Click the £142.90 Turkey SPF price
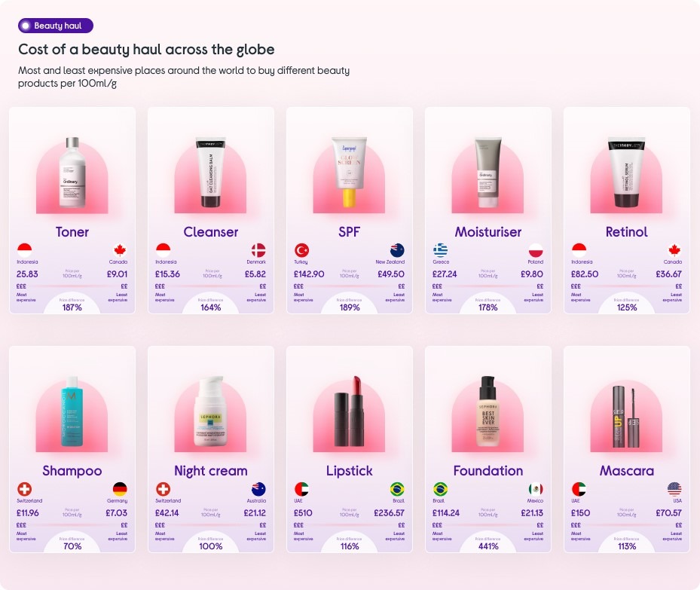 tap(309, 274)
